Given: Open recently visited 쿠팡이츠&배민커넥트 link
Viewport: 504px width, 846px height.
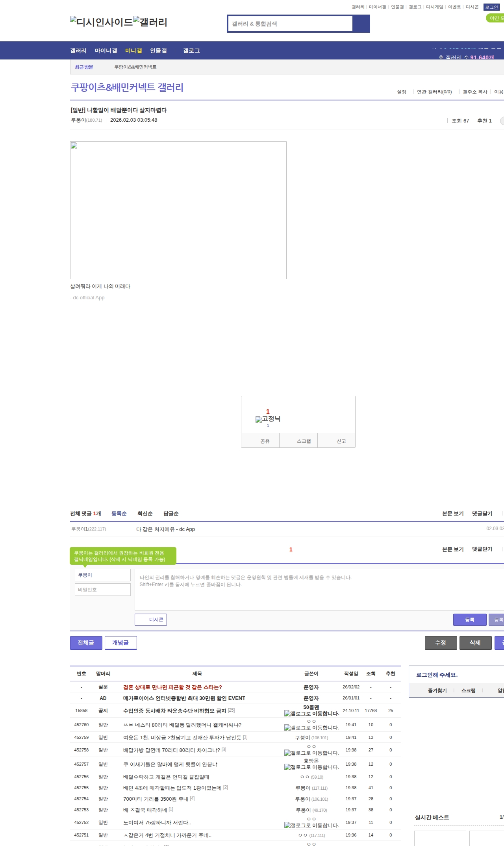Looking at the screenshot, I should pyautogui.click(x=135, y=67).
